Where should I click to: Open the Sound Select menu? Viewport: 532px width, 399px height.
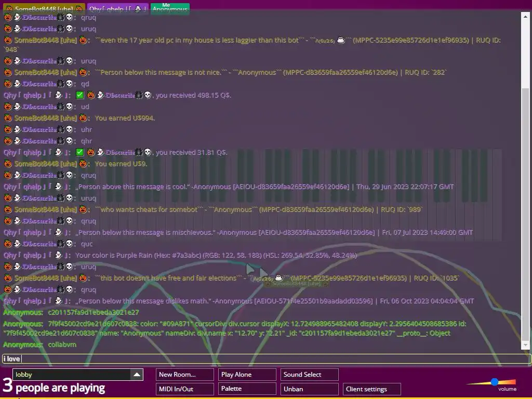310,375
